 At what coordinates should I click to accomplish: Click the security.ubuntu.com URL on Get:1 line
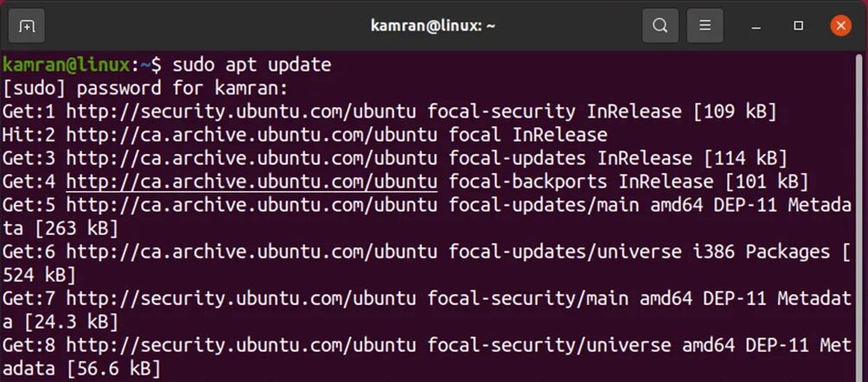tap(241, 111)
